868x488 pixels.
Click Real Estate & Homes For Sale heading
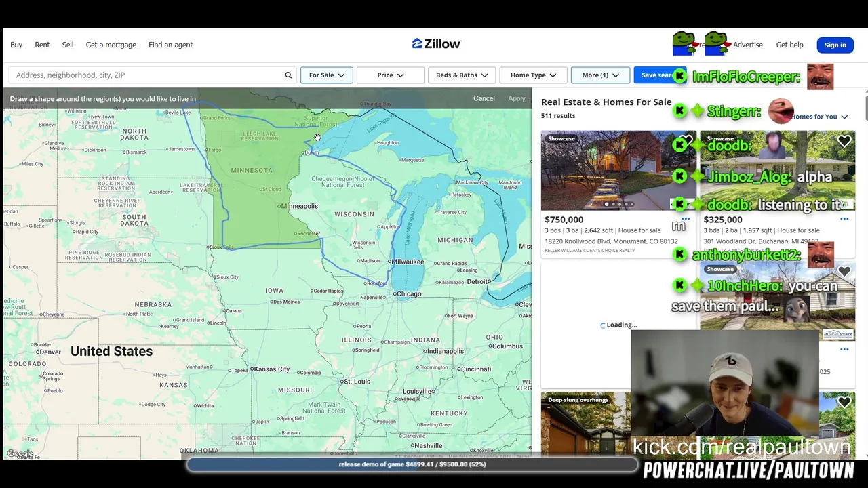(606, 102)
